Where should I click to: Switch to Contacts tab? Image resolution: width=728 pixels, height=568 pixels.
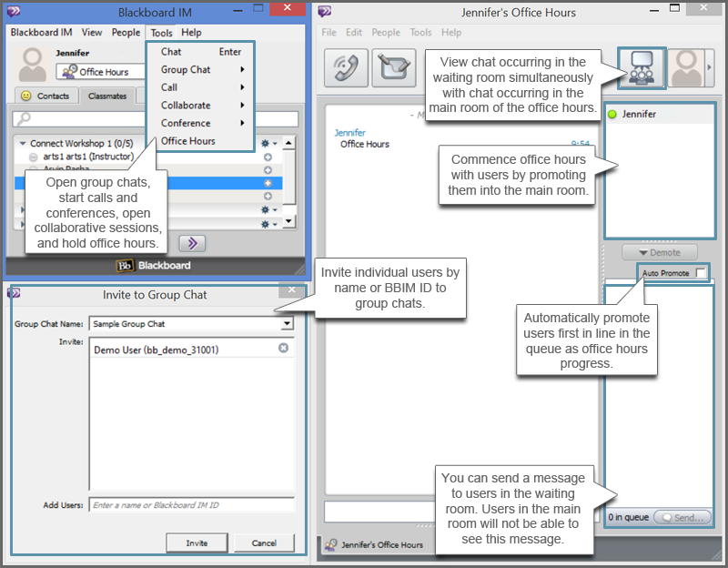(x=46, y=96)
